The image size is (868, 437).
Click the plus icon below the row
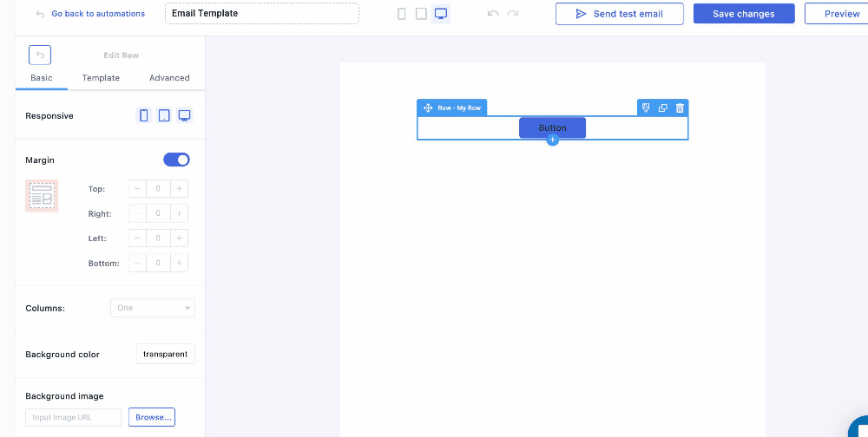[552, 140]
